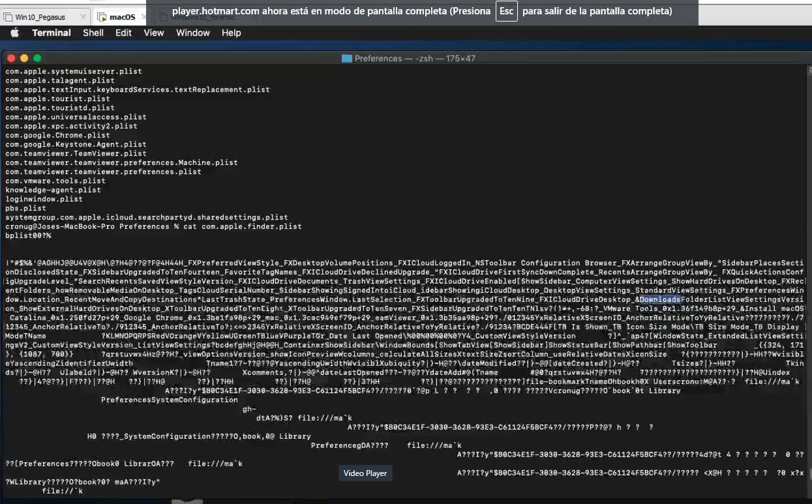Open the Help menu
Image resolution: width=812 pixels, height=504 pixels.
tap(231, 33)
